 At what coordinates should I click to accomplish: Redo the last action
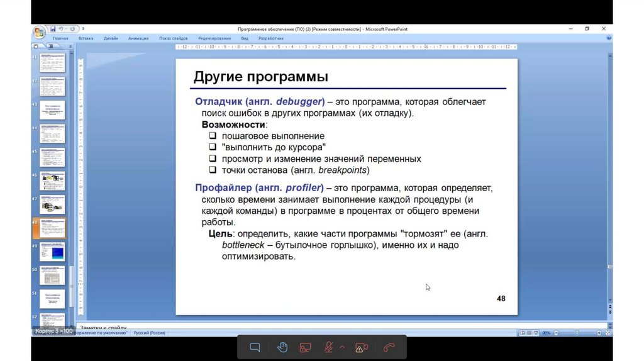click(x=72, y=29)
